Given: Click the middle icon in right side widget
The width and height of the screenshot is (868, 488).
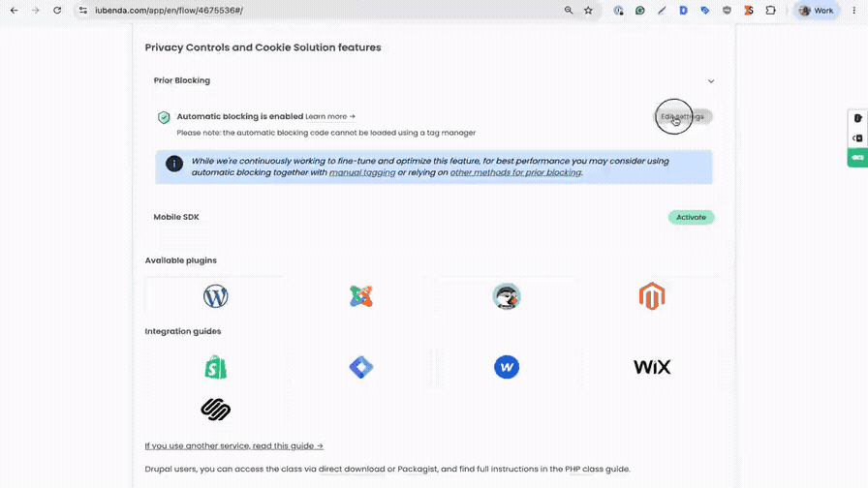Looking at the screenshot, I should [858, 138].
